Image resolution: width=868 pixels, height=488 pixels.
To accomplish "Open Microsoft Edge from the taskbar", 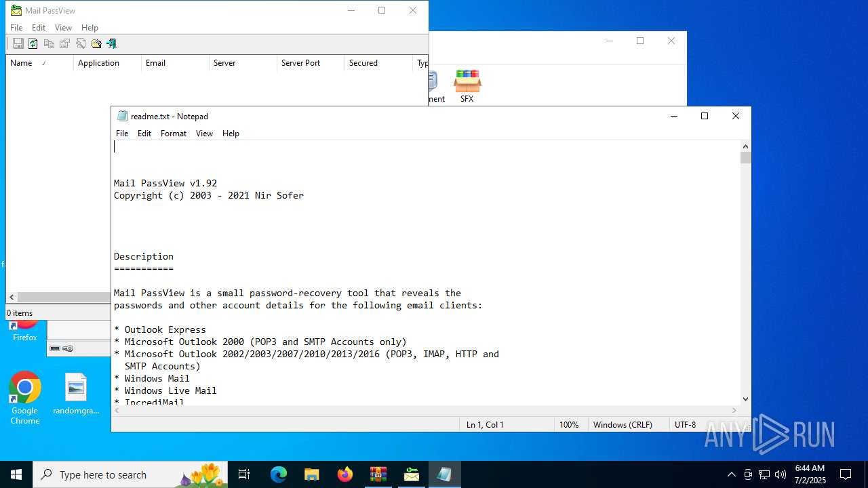I will [x=279, y=474].
